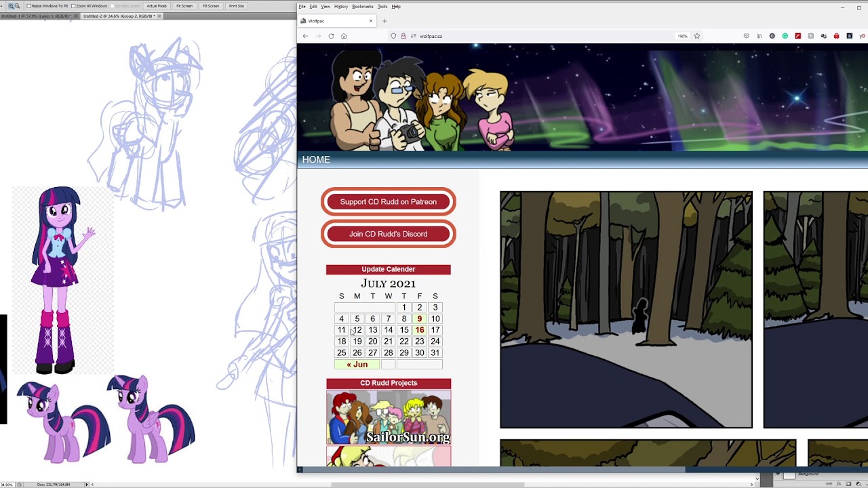Open the Firefox Bookmarks menu
The image size is (868, 488).
363,6
